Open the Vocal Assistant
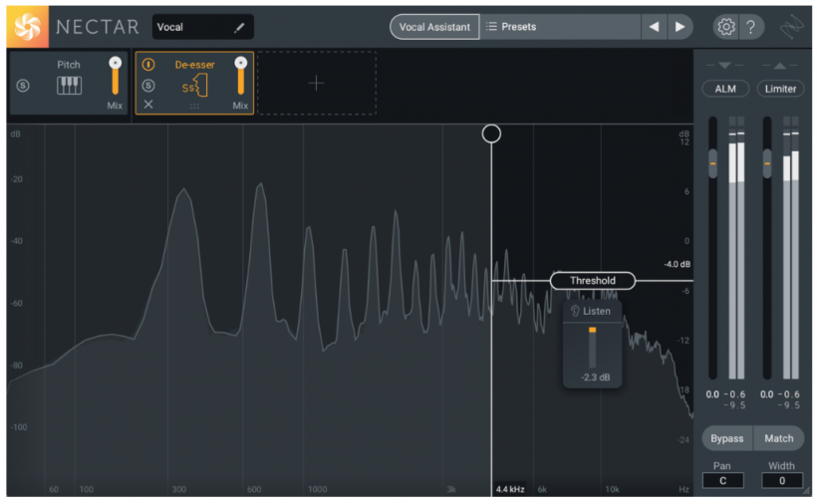 tap(434, 27)
